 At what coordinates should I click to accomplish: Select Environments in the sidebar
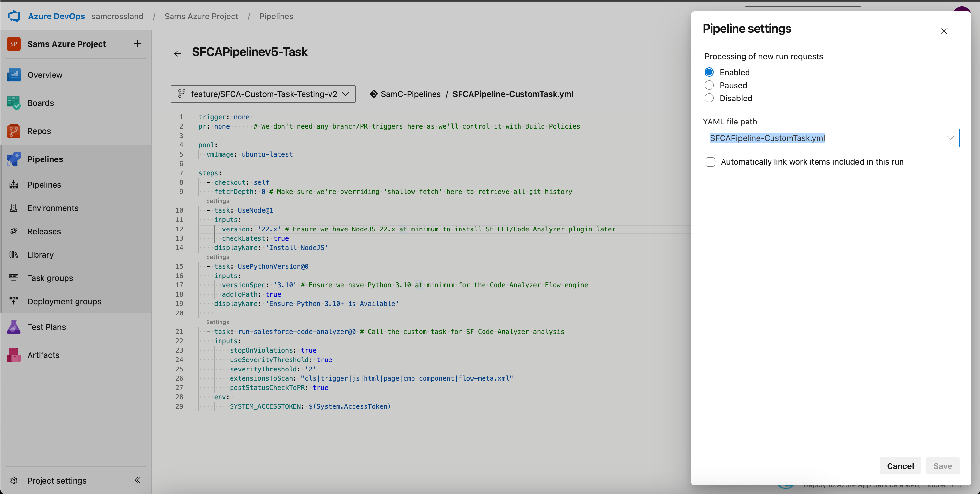pos(53,208)
